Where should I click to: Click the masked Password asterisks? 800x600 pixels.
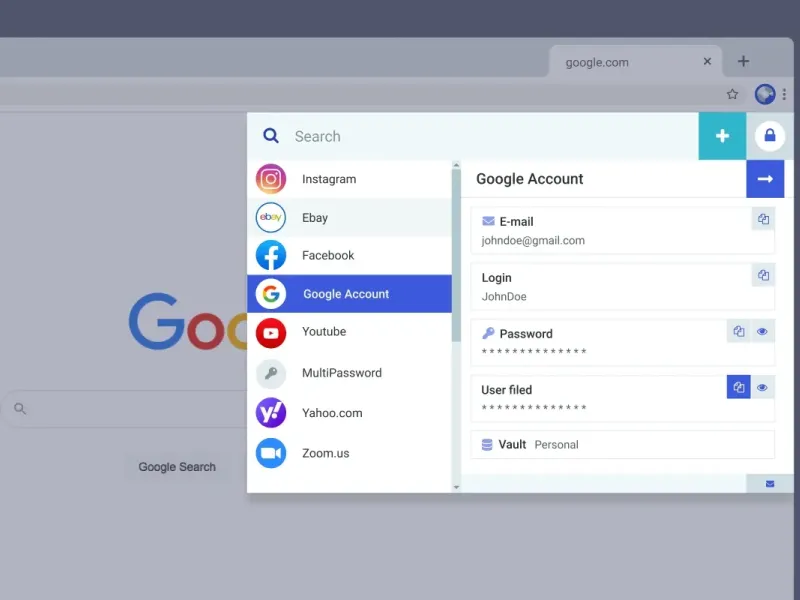[x=534, y=351]
